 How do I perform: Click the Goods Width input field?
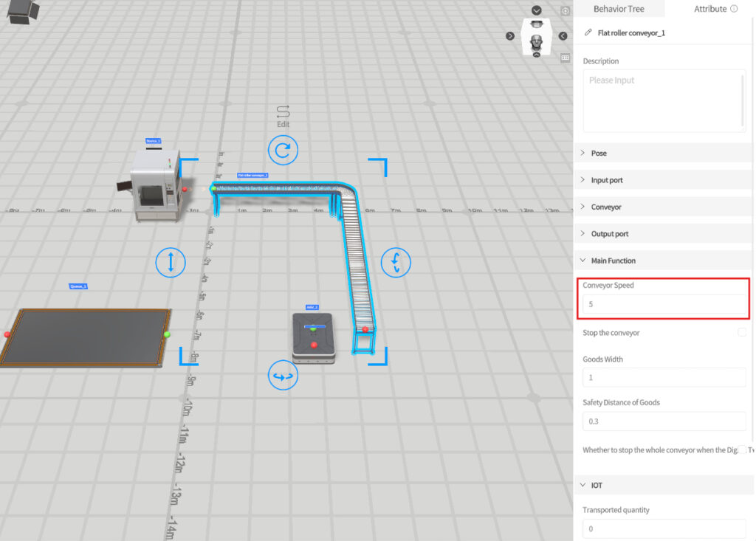coord(664,378)
